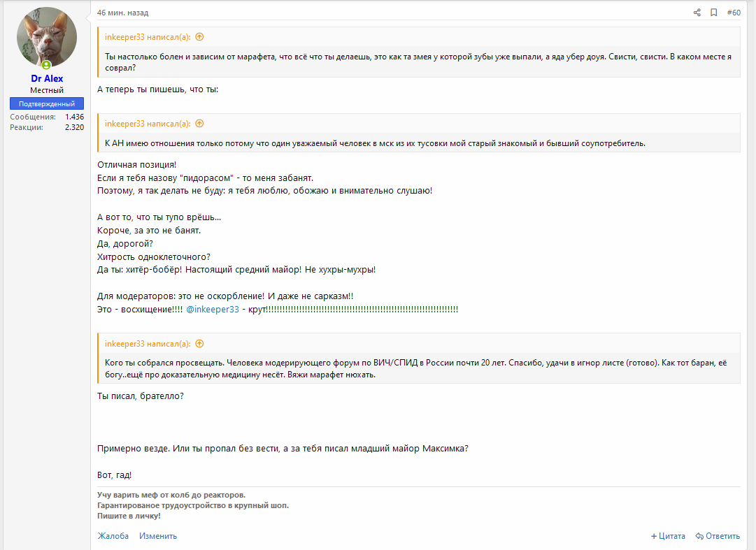Click the blue "Подтвержденный" badge
Screen dimensions: 756x550
[x=47, y=103]
